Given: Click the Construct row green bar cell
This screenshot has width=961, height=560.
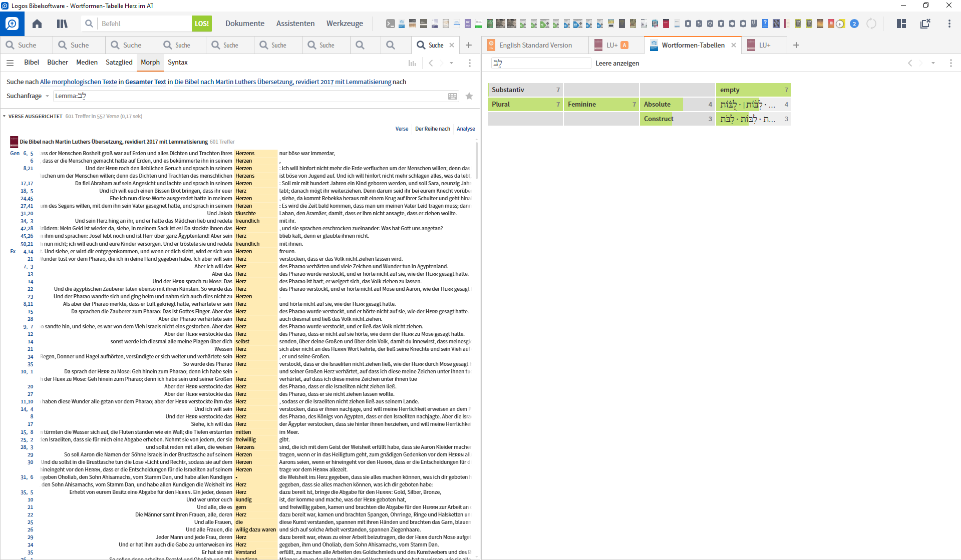Looking at the screenshot, I should click(677, 119).
